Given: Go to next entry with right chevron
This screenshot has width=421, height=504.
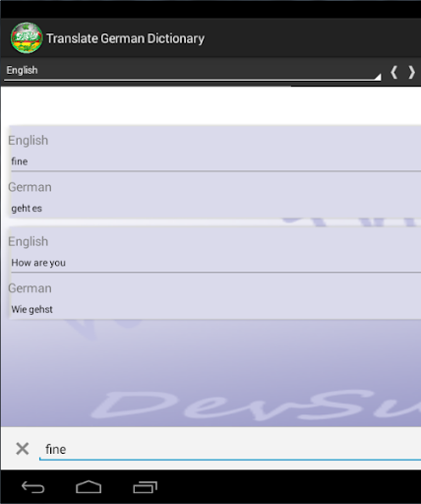Looking at the screenshot, I should coord(411,72).
